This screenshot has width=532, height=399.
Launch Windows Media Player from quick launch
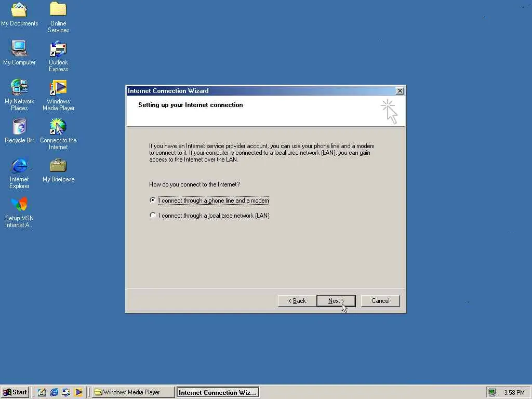pyautogui.click(x=78, y=392)
